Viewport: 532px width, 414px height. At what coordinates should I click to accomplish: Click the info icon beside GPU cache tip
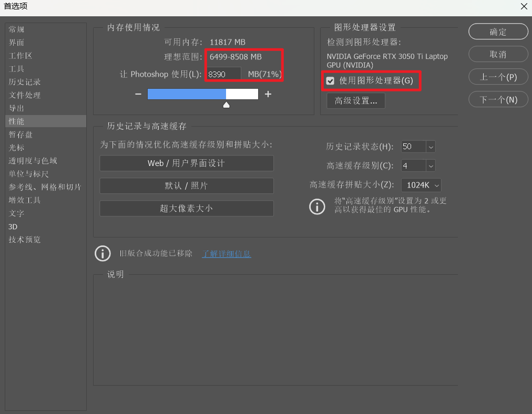[317, 206]
